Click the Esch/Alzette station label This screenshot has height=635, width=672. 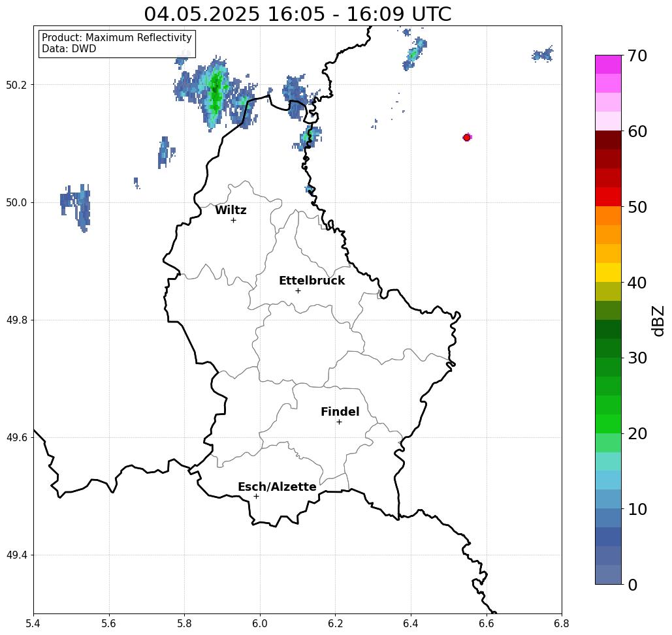pos(277,487)
